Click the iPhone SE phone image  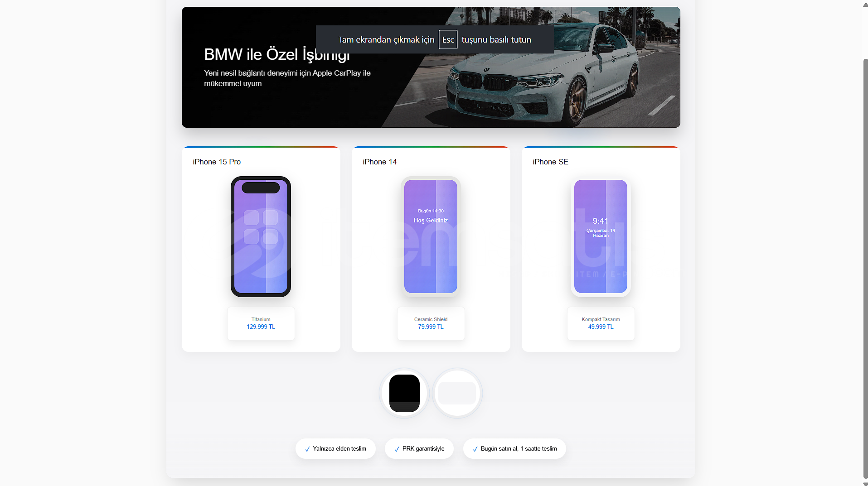[601, 236]
